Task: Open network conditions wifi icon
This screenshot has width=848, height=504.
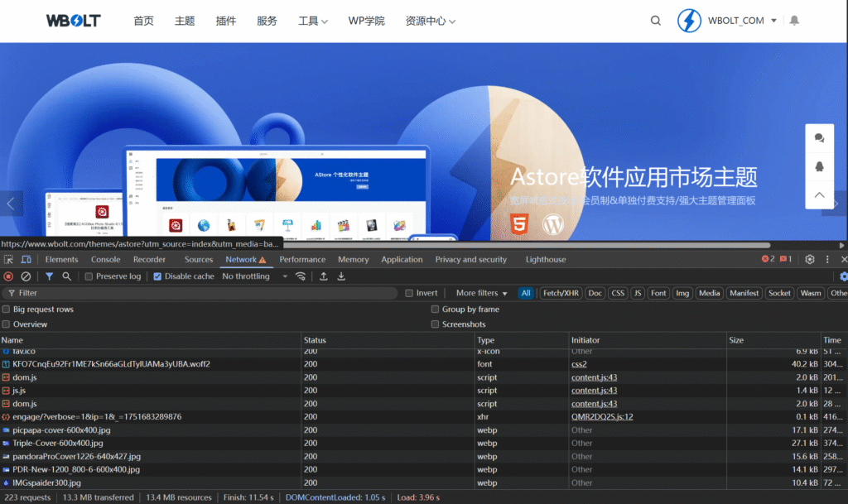Action: (x=300, y=276)
